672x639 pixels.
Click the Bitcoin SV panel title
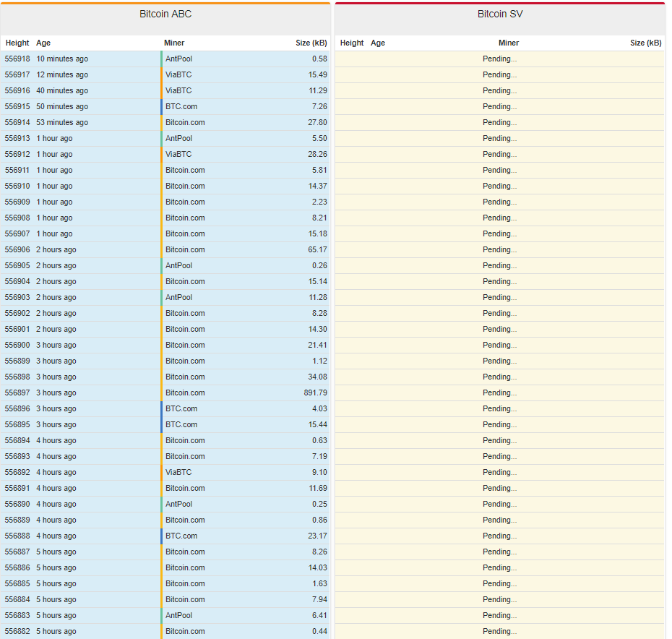coord(500,14)
